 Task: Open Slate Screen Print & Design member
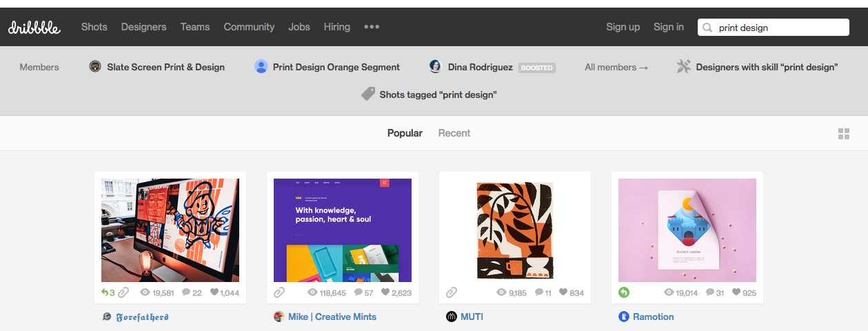coord(165,67)
